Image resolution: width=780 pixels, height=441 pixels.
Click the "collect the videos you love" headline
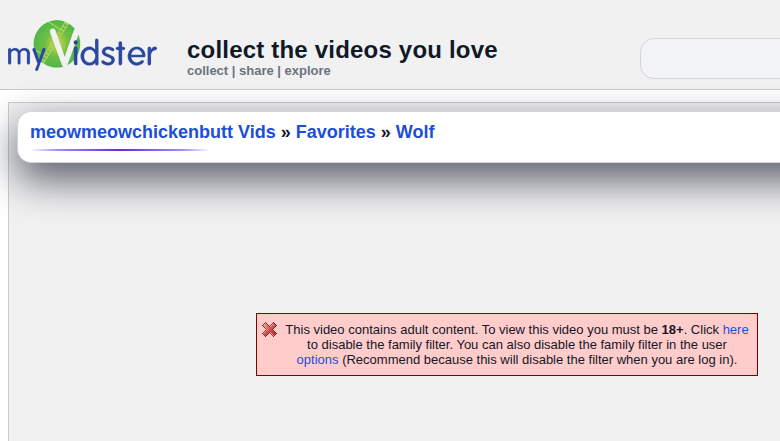(x=342, y=50)
